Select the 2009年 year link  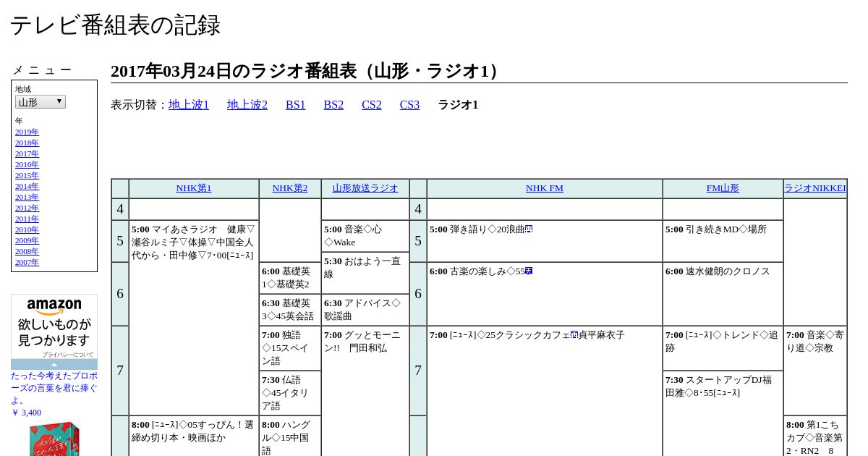[27, 240]
